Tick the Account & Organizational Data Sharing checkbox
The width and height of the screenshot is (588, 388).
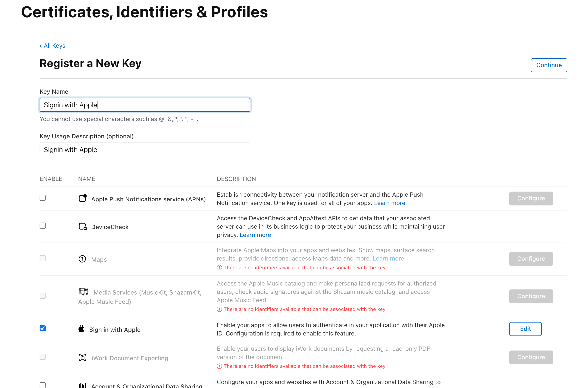click(x=43, y=385)
